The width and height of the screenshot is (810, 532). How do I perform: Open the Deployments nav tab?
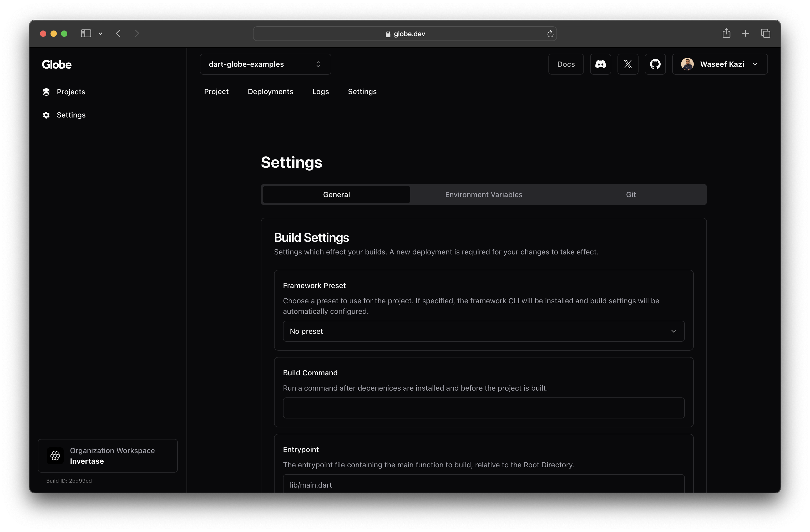pos(270,91)
